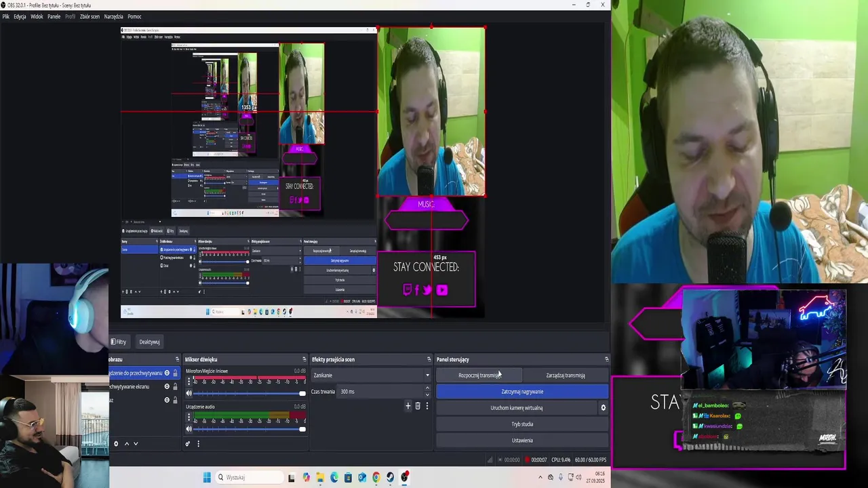The image size is (868, 488).
Task: Click Uruchom kamerę wirtualną button
Action: coord(517,408)
